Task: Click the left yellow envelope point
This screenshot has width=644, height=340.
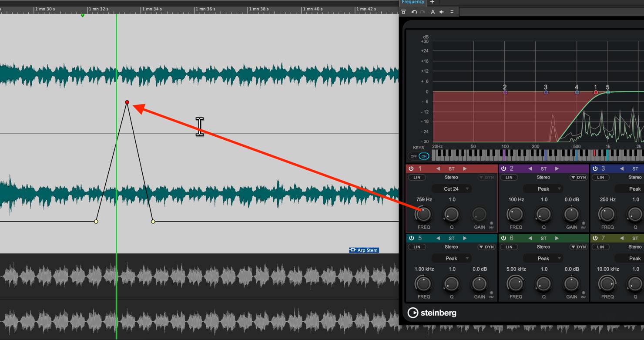Action: [96, 222]
